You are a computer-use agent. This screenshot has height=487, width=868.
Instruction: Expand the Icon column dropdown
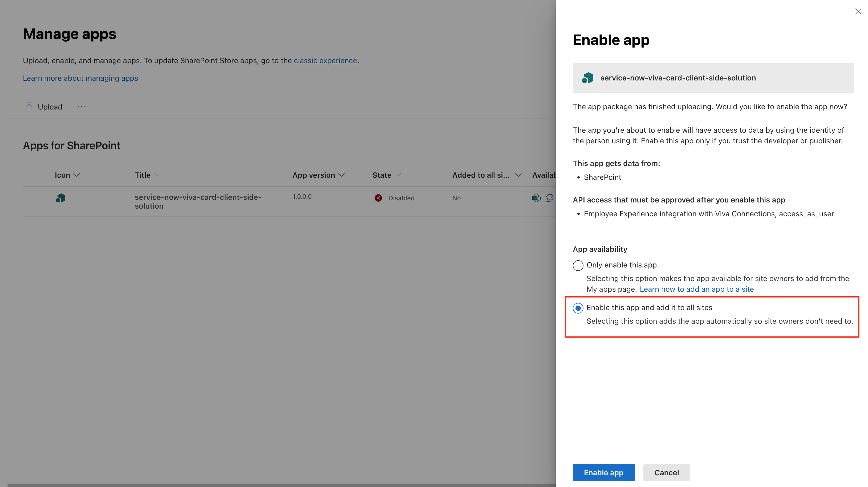[76, 175]
